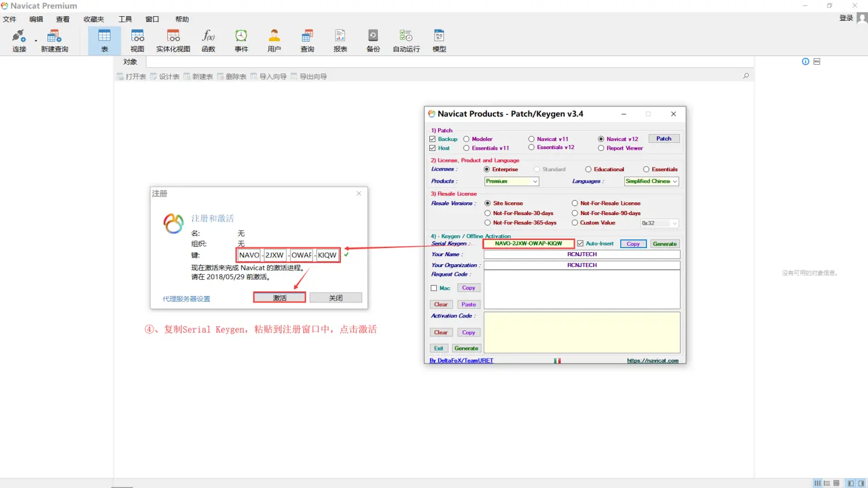Expand the 连接 dropdown arrow
The height and width of the screenshot is (488, 868).
(x=36, y=41)
